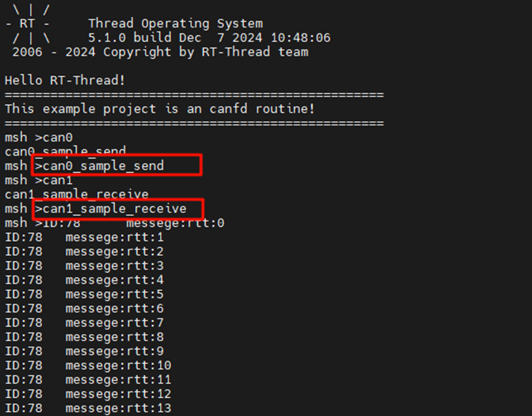The image size is (532, 416).
Task: Click the highlighted can0_sample_send command
Action: point(100,166)
